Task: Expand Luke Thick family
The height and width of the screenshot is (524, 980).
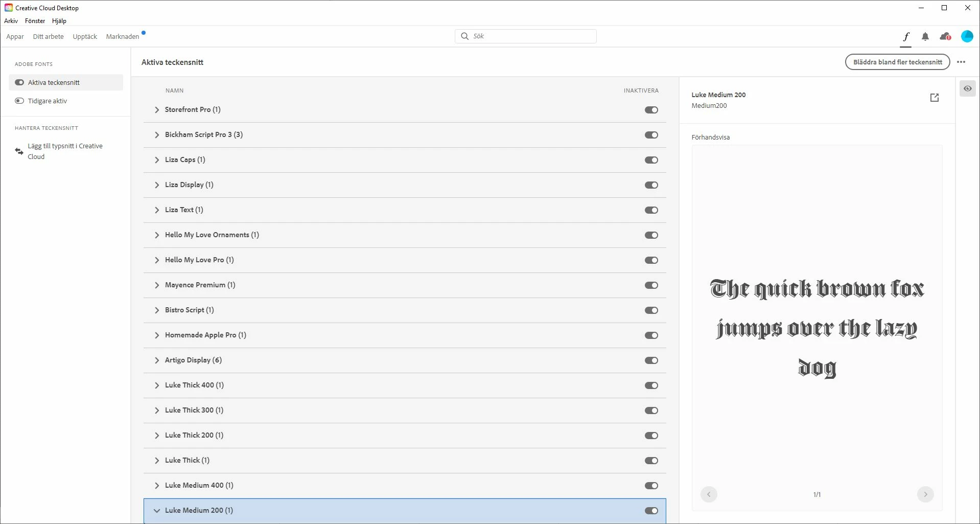Action: click(157, 461)
